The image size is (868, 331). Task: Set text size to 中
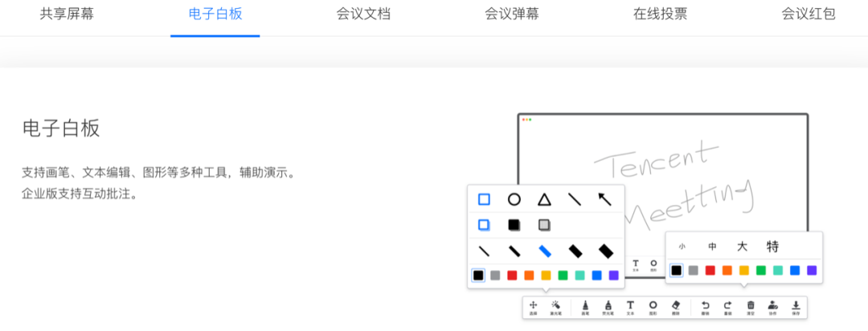712,247
